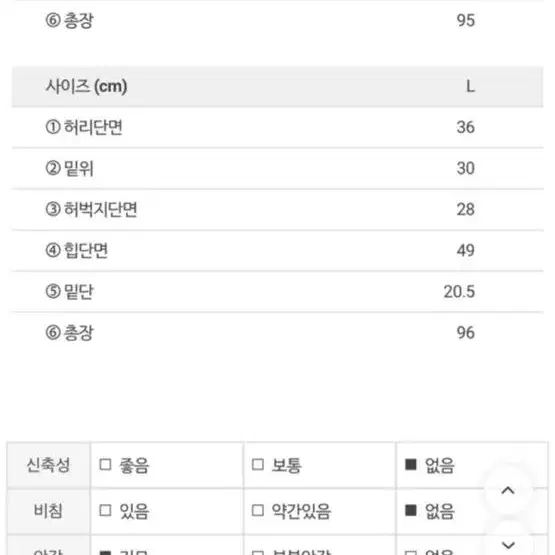555x555 pixels.
Task: Click the ④ 힙단면 row label
Action: coord(76,250)
